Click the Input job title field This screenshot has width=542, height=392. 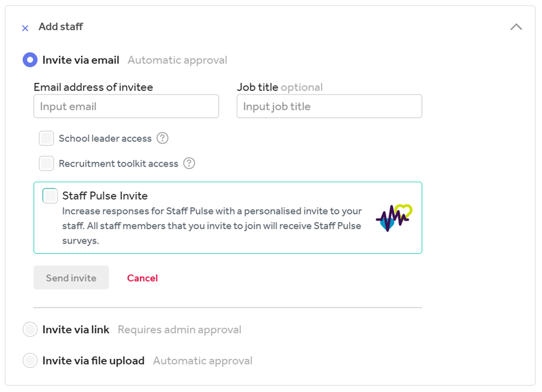329,106
